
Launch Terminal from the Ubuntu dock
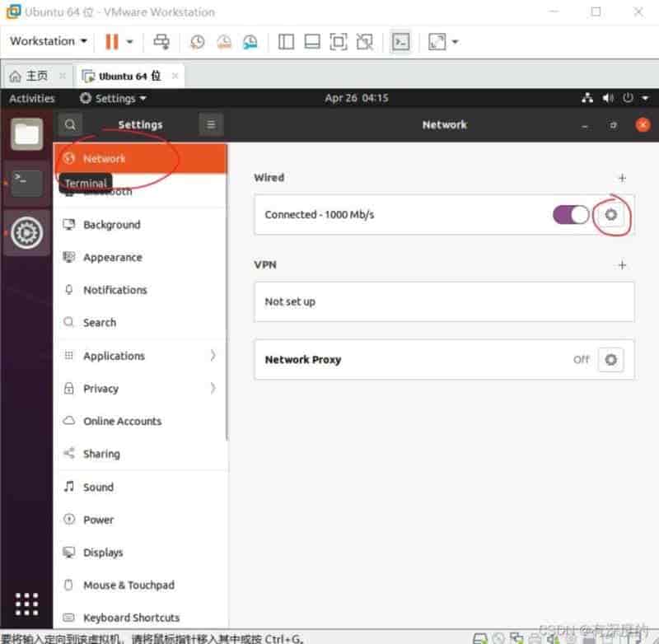tap(26, 182)
